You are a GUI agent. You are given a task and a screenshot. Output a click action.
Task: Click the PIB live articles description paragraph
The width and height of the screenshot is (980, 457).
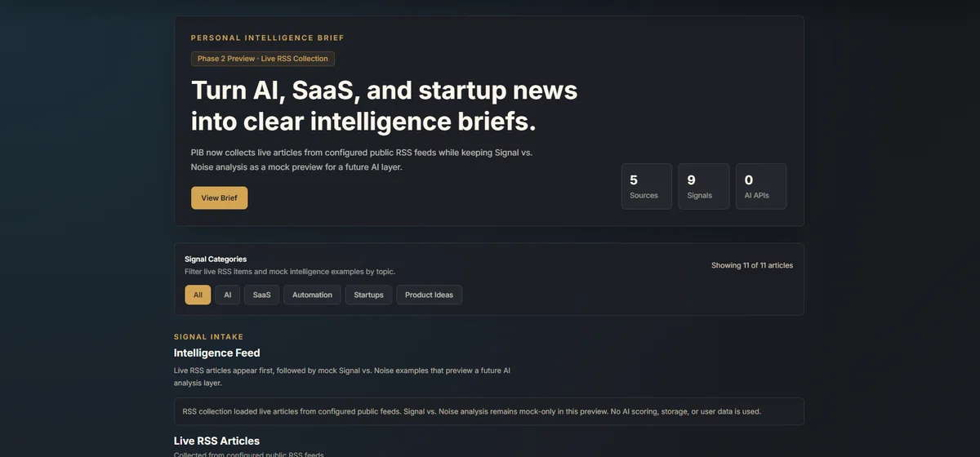click(x=362, y=159)
